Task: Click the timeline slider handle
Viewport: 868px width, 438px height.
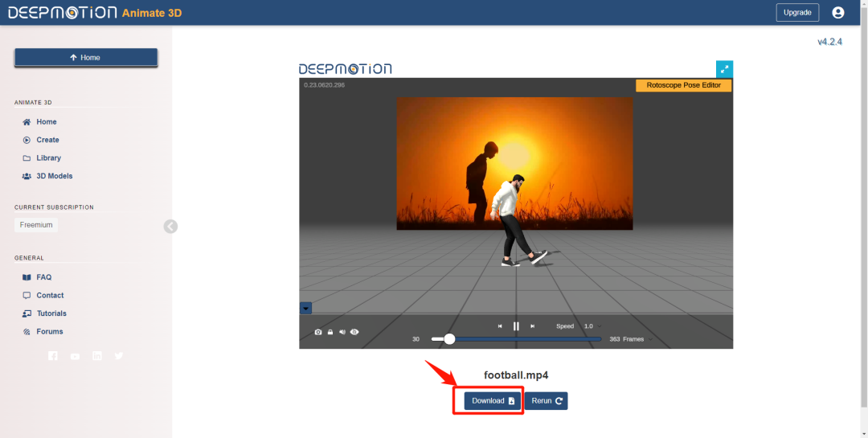Action: point(449,339)
